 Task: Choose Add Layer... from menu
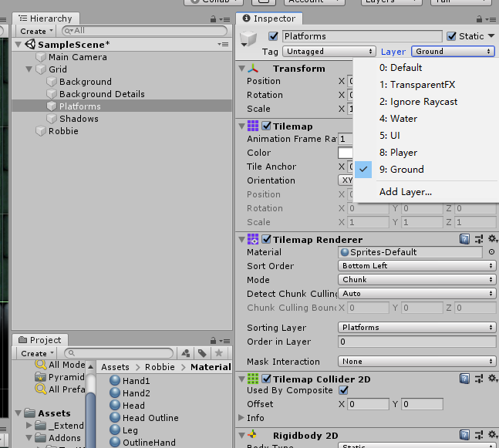[426, 192]
